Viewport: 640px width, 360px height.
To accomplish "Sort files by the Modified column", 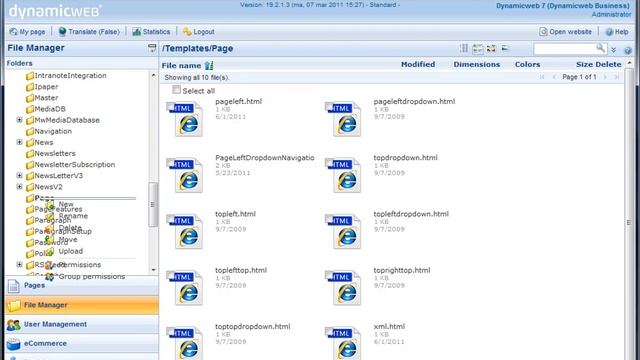I will pos(418,64).
